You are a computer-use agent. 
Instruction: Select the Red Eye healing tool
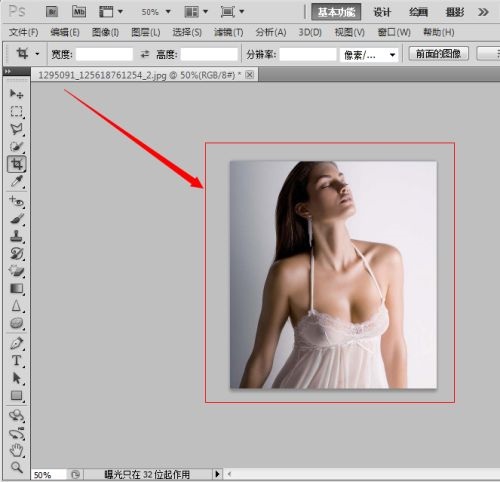pyautogui.click(x=16, y=202)
